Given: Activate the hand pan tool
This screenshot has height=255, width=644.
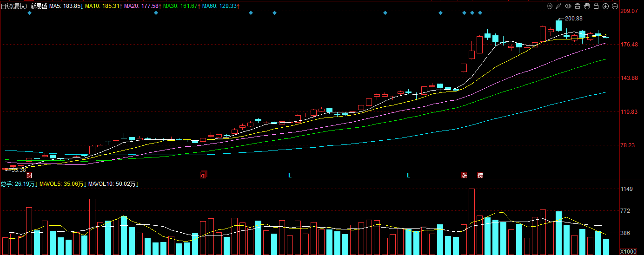Looking at the screenshot, I should (x=587, y=6).
